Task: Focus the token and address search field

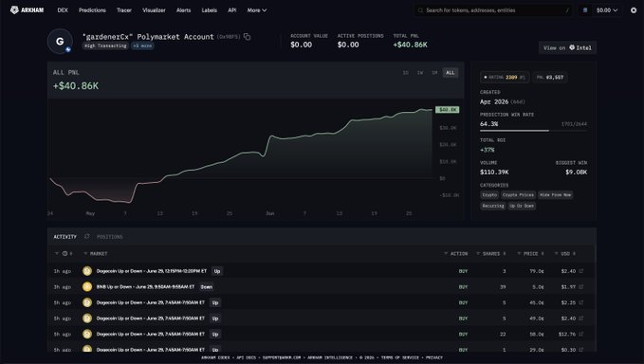Action: click(494, 10)
